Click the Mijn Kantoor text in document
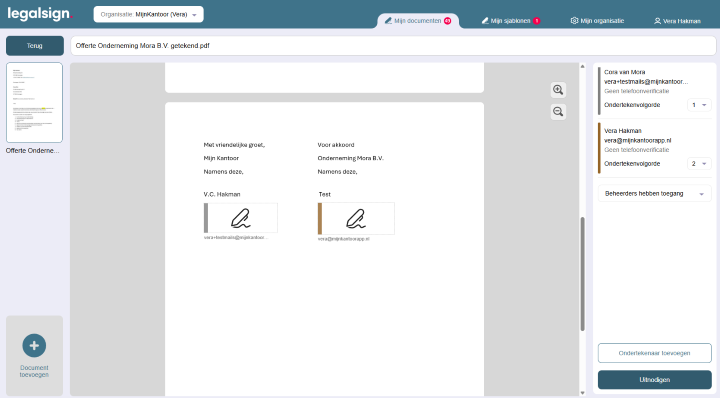 (221, 158)
